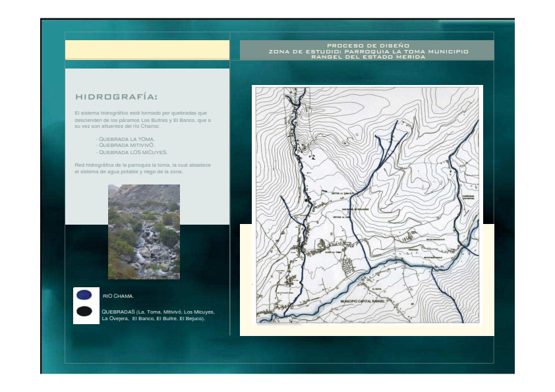Click the empty pale yellow header box

click(147, 49)
